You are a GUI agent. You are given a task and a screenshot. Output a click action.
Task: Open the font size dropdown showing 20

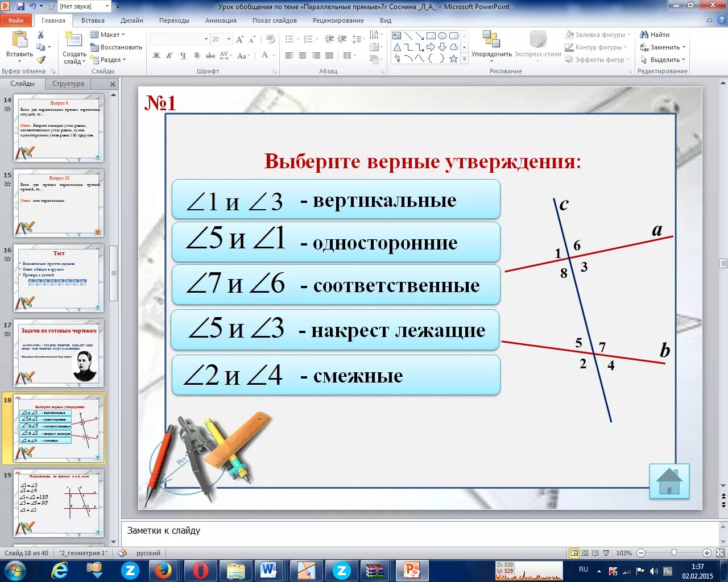click(229, 39)
